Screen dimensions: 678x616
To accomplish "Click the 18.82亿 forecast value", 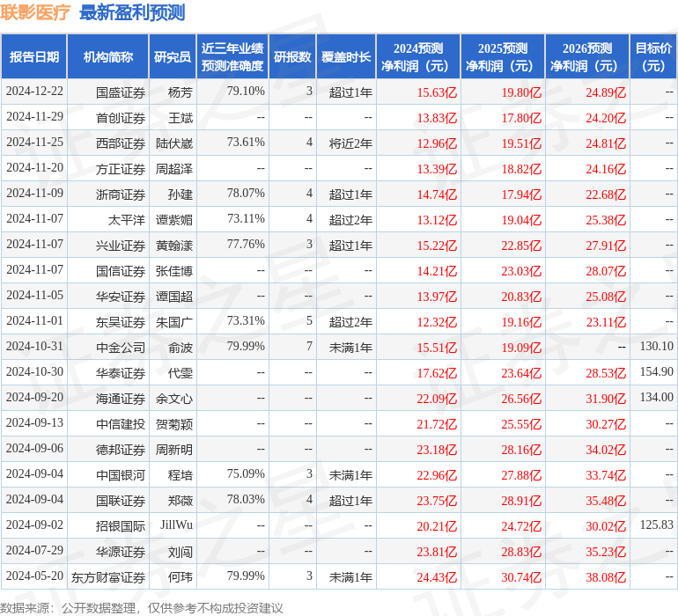I will [x=521, y=169].
